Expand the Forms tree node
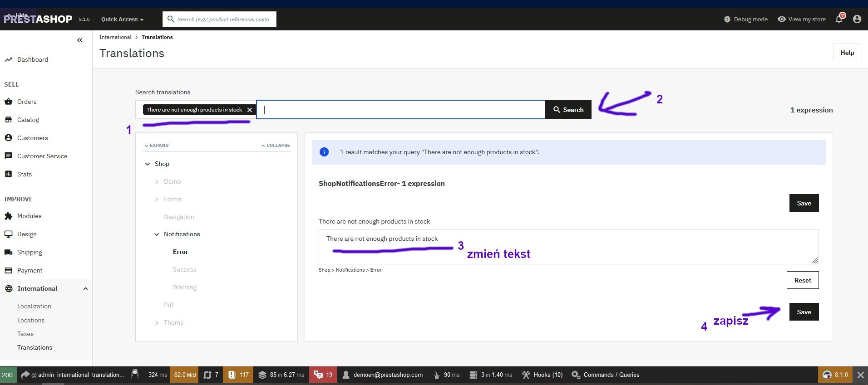This screenshot has height=385, width=868. coord(157,199)
